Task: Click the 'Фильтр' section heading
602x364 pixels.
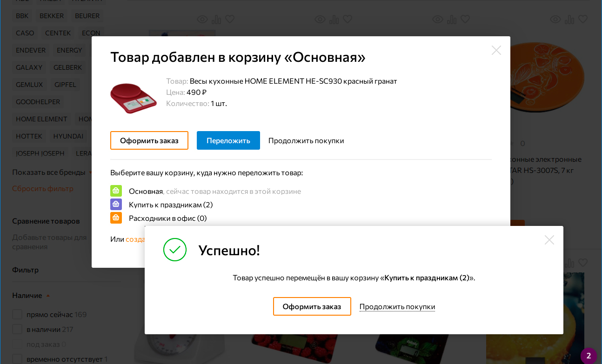Action: (x=26, y=270)
